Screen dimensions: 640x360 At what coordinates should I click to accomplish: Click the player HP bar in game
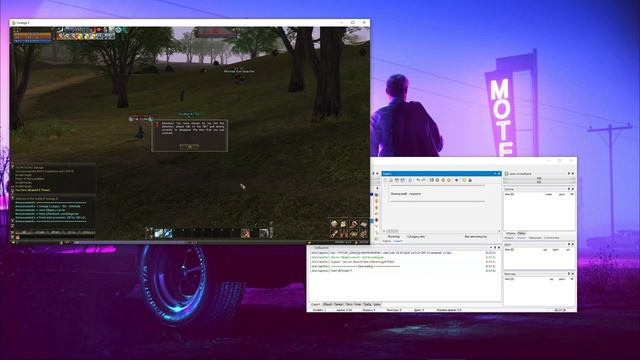point(33,37)
